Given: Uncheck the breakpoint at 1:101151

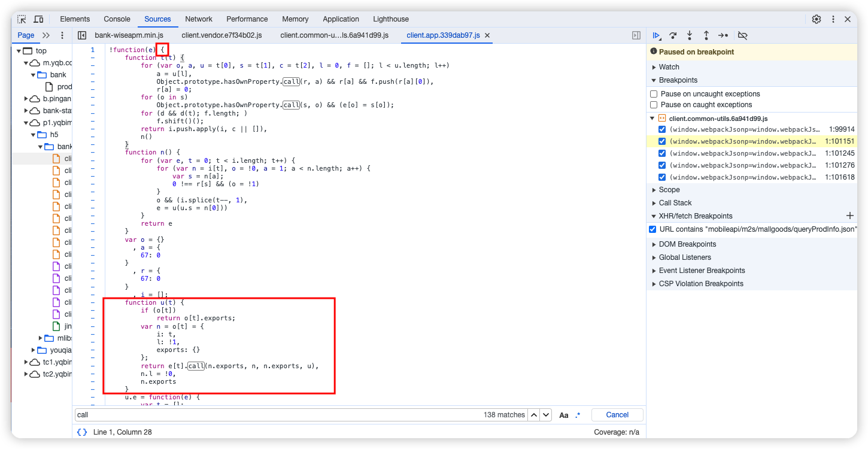Looking at the screenshot, I should tap(661, 141).
